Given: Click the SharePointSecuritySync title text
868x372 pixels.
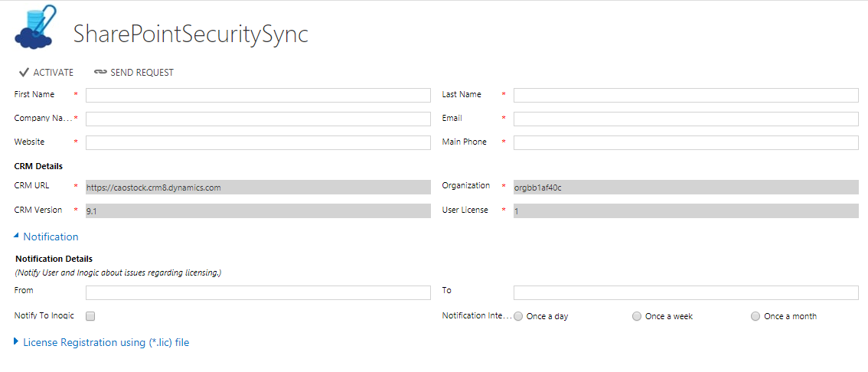Looking at the screenshot, I should tap(191, 35).
